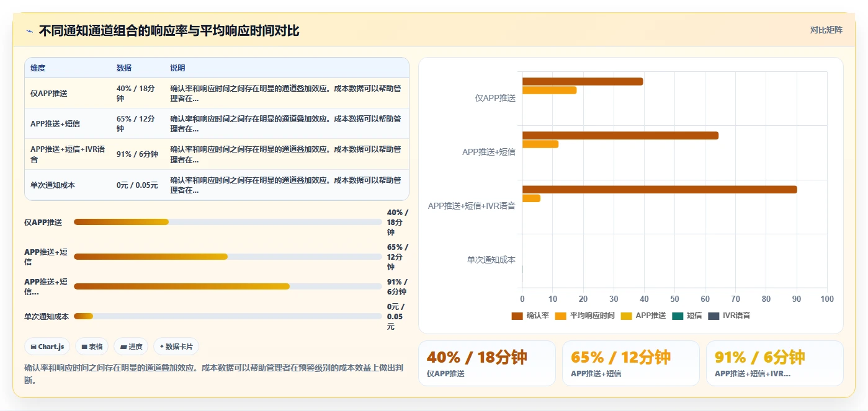Select the 数据卡片 chip
This screenshot has height=411, width=868.
pos(176,347)
